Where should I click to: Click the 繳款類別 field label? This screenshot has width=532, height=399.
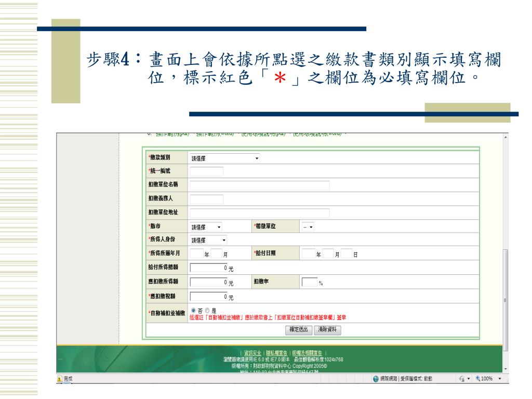tap(159, 157)
